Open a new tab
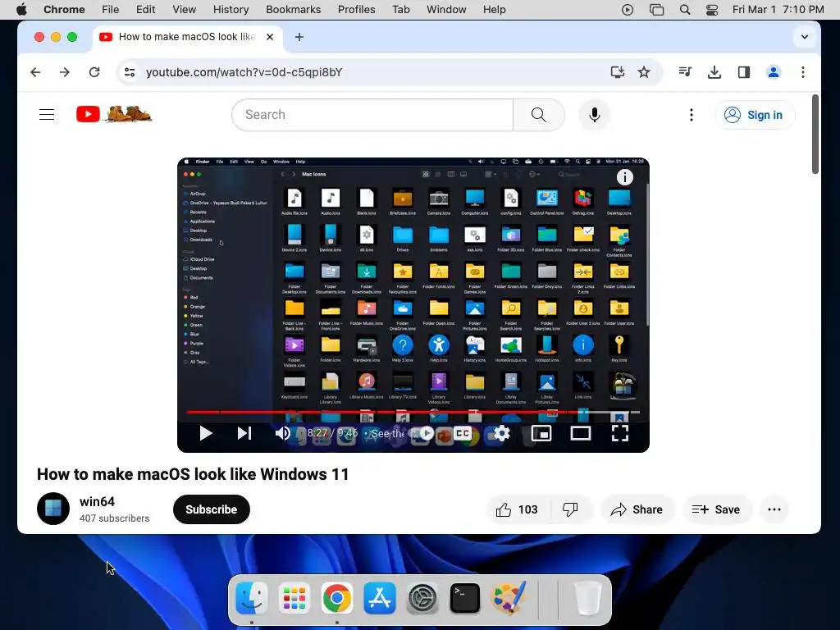 point(299,37)
